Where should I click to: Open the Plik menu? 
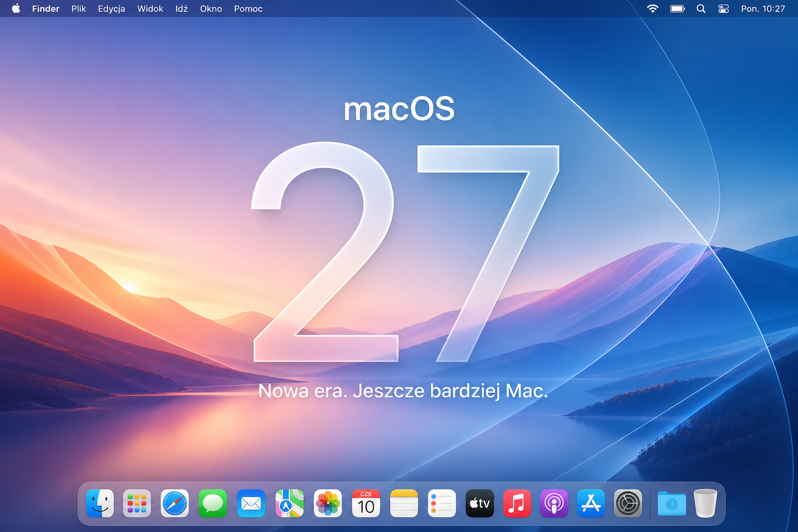pos(78,9)
